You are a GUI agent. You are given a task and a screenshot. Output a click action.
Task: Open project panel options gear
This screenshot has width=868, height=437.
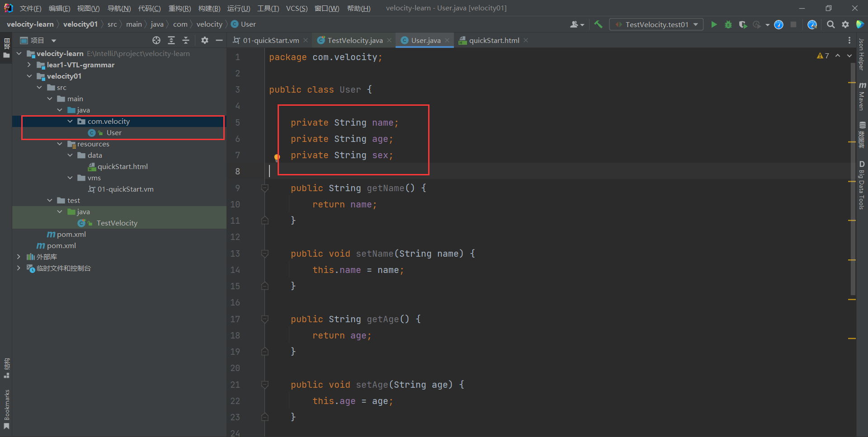(205, 40)
